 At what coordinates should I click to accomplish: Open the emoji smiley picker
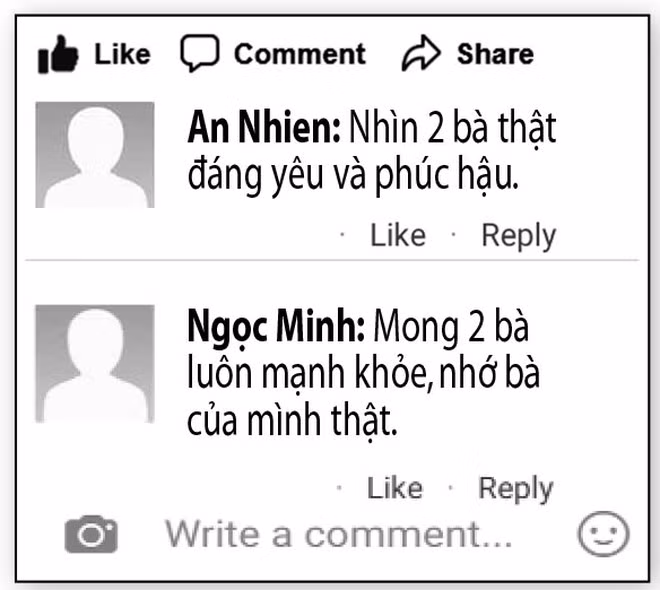(x=604, y=534)
